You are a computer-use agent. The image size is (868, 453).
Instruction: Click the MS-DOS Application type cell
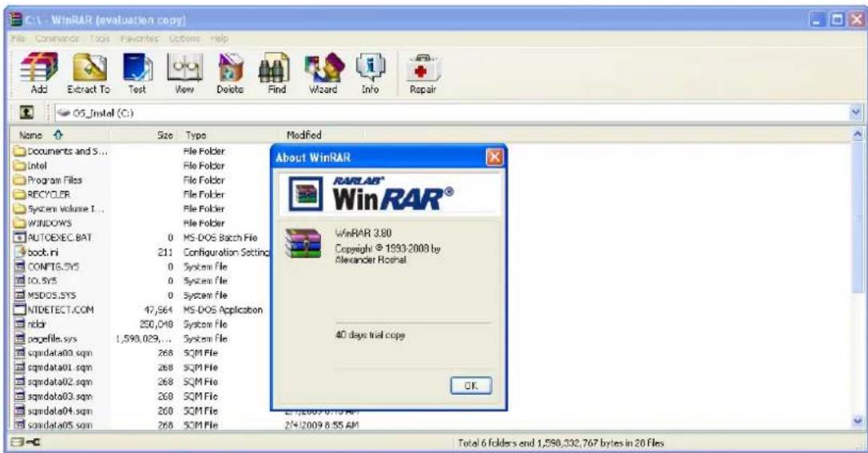tap(223, 309)
